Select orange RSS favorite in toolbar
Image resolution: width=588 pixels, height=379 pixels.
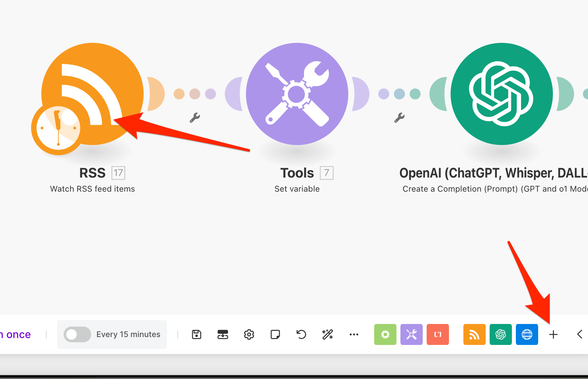point(475,334)
